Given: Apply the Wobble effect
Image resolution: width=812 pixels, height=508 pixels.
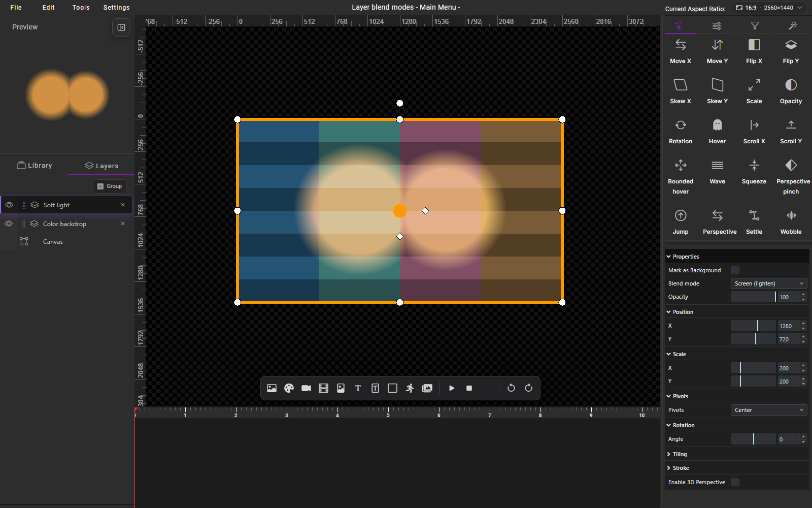Looking at the screenshot, I should coord(791,222).
